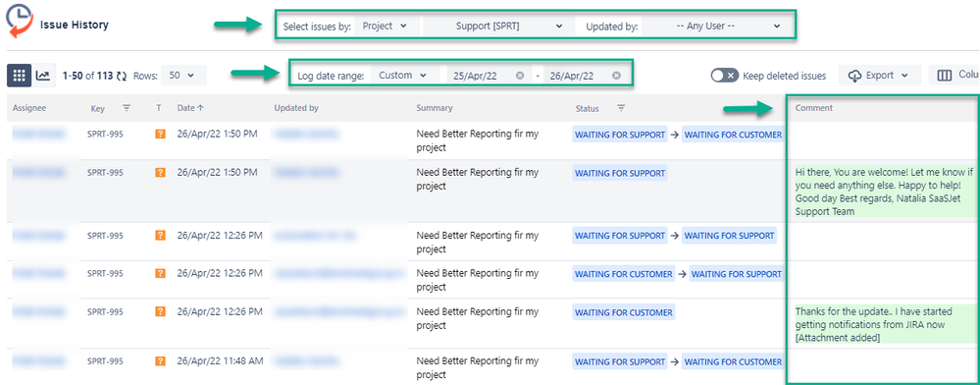
Task: Click the Issue History clock logo
Action: (x=19, y=22)
